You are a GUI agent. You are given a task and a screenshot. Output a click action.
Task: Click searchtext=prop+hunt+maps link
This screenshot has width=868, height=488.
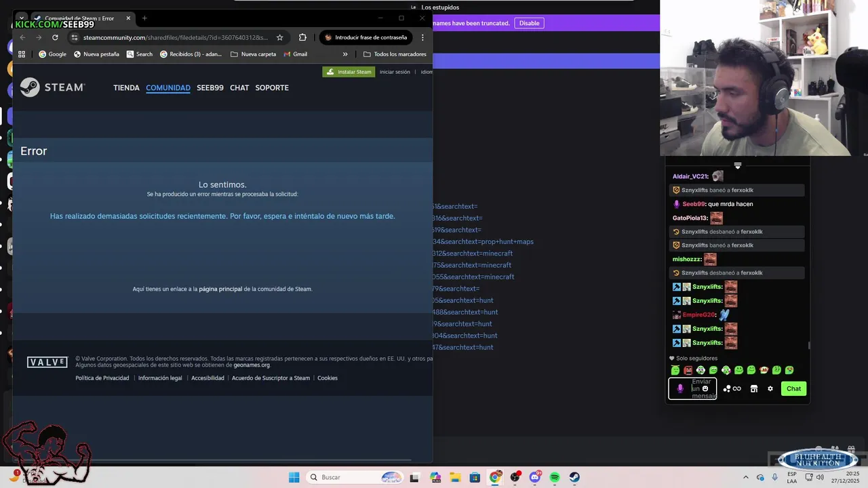point(484,241)
